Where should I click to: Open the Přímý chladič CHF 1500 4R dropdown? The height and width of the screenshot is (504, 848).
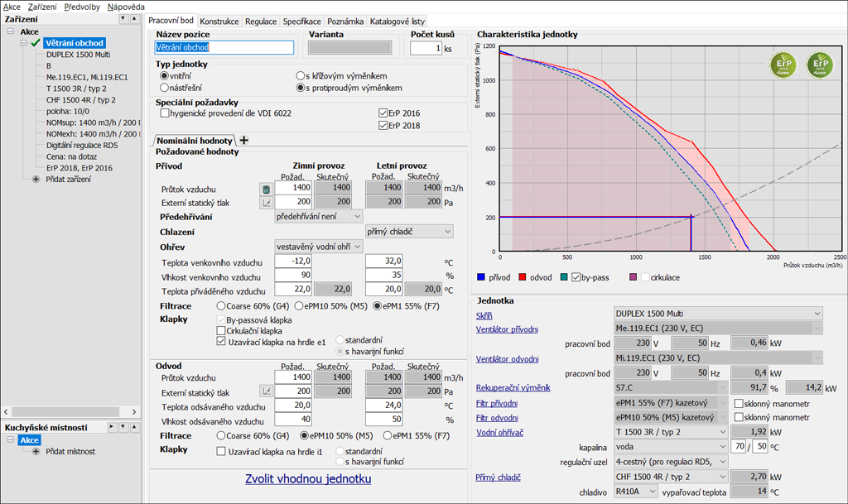(x=671, y=477)
